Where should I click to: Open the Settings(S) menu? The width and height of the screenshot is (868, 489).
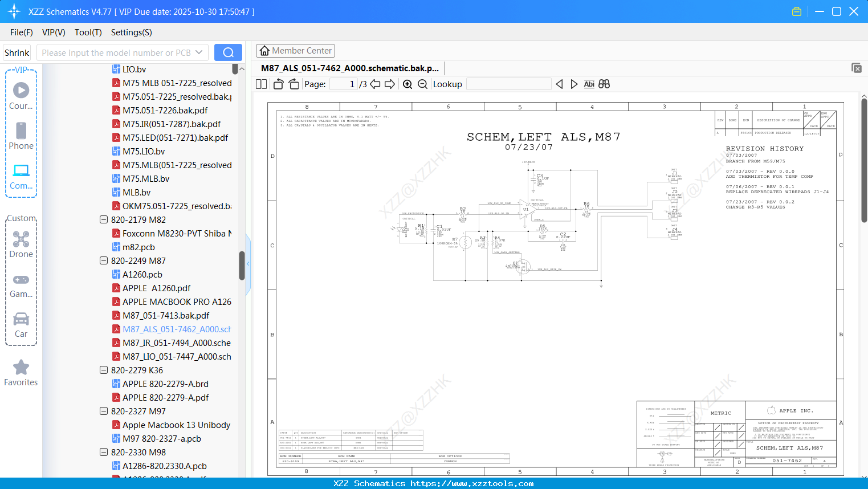pyautogui.click(x=132, y=32)
